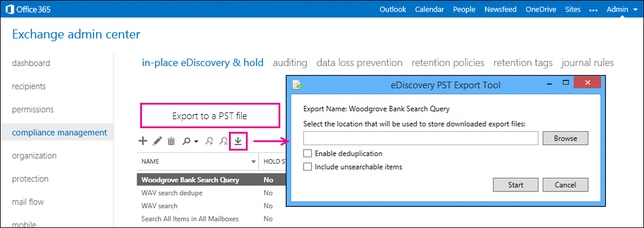Screen dimensions: 644x228
Task: Open Calendar from the top bar
Action: pyautogui.click(x=430, y=9)
